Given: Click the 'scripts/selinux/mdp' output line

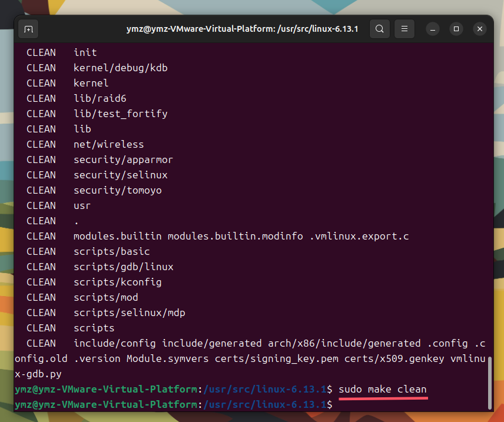Looking at the screenshot, I should (x=106, y=313).
